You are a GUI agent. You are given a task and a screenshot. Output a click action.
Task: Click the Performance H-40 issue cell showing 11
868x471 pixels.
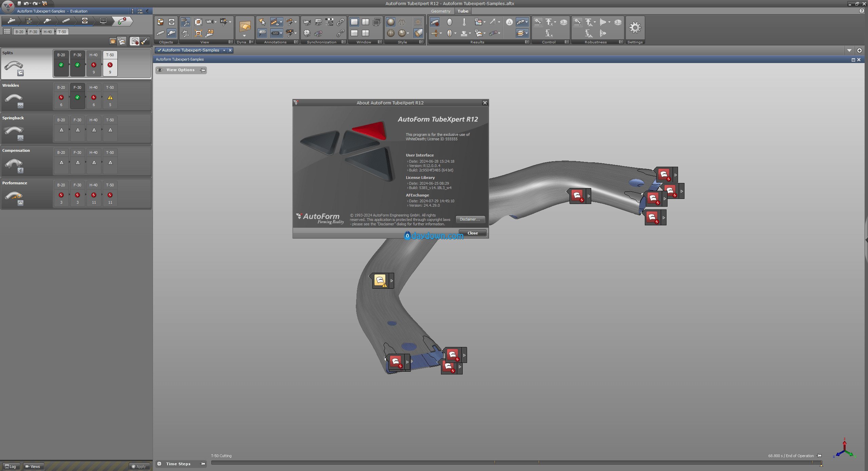[x=94, y=194]
